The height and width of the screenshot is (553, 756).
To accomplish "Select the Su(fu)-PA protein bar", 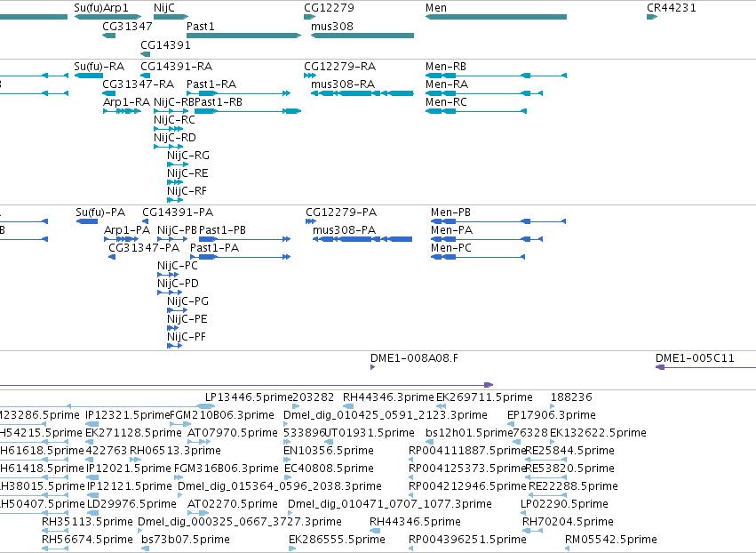I will (87, 221).
